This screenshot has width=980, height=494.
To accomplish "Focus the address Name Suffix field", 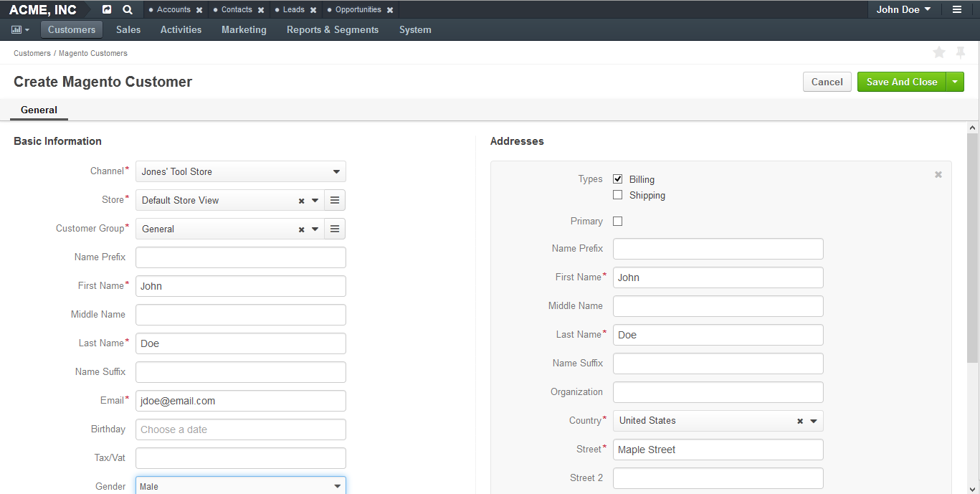I will click(718, 364).
